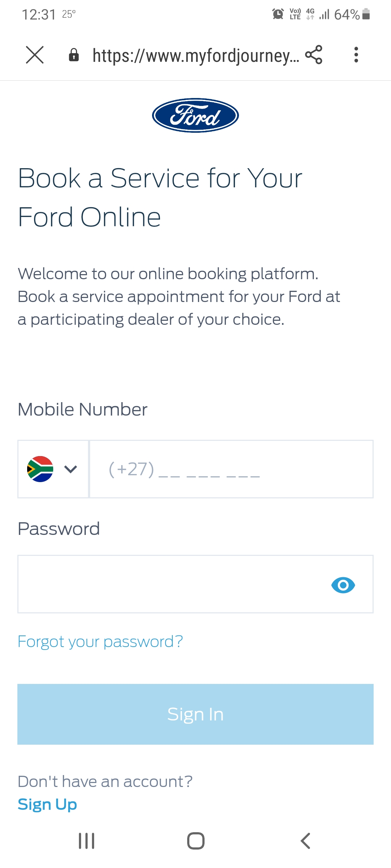The image size is (391, 868).
Task: Focus the mobile number input field
Action: (231, 469)
